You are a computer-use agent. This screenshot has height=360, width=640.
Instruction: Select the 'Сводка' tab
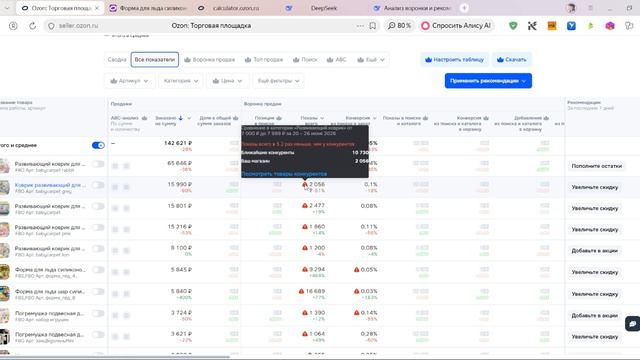(x=117, y=60)
